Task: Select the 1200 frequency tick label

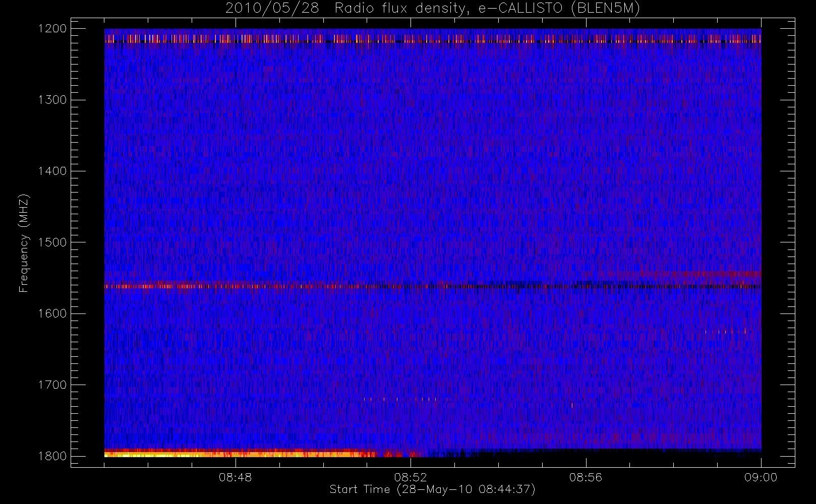Action: [52, 29]
